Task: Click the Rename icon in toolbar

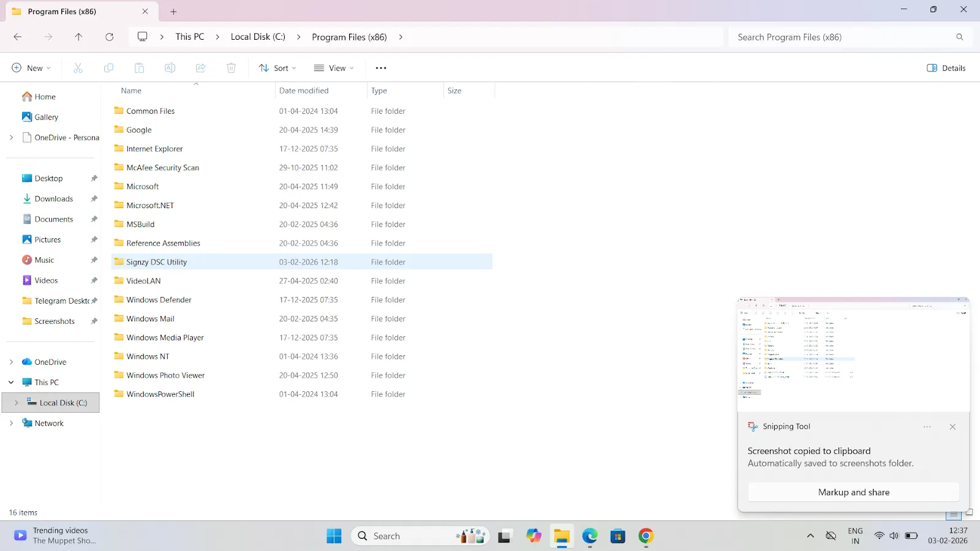Action: (x=170, y=68)
